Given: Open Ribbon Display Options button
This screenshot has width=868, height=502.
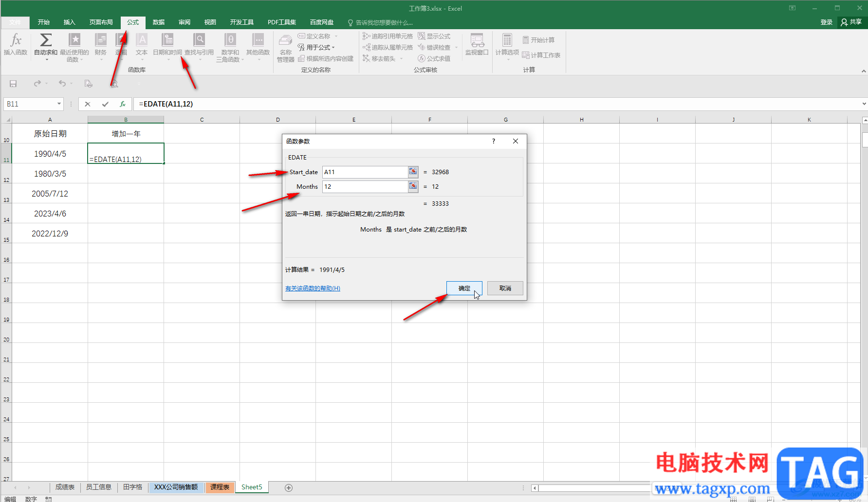Looking at the screenshot, I should (x=793, y=8).
